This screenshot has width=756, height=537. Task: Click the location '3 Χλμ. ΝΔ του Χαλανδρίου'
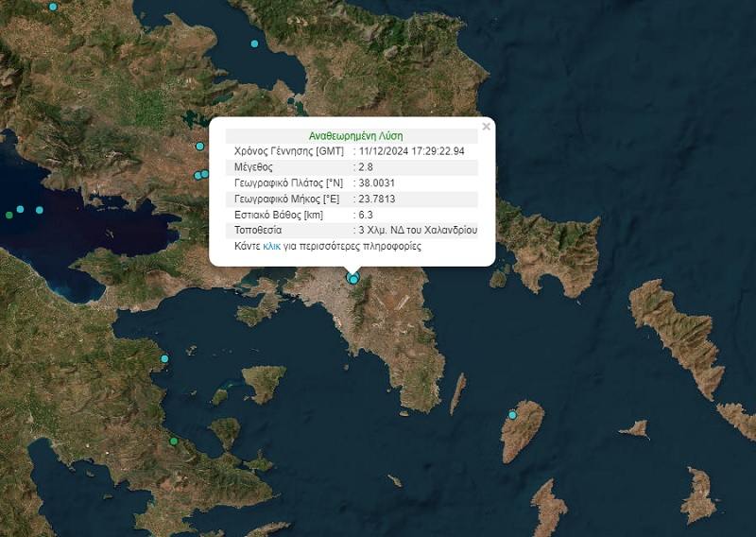point(418,230)
